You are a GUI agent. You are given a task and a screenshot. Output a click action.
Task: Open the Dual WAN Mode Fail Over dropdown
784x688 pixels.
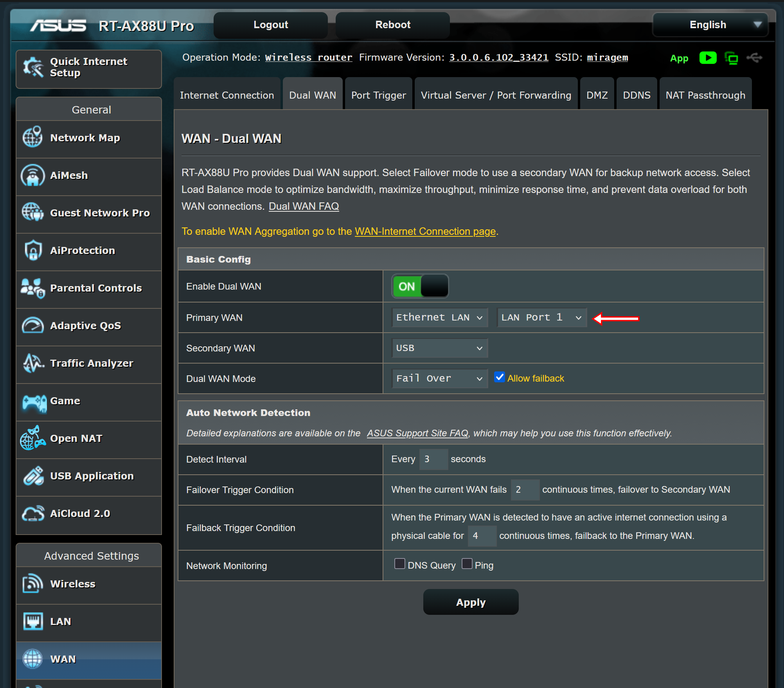439,378
